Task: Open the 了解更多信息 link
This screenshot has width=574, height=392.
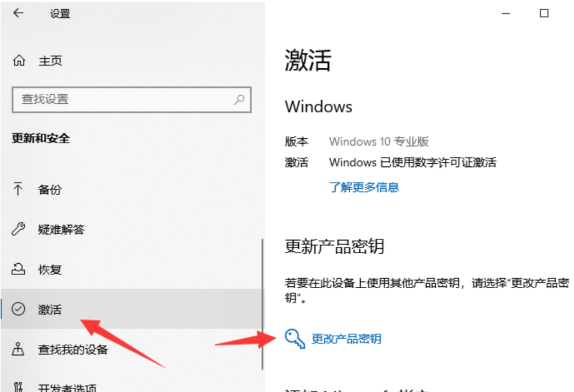Action: 364,187
